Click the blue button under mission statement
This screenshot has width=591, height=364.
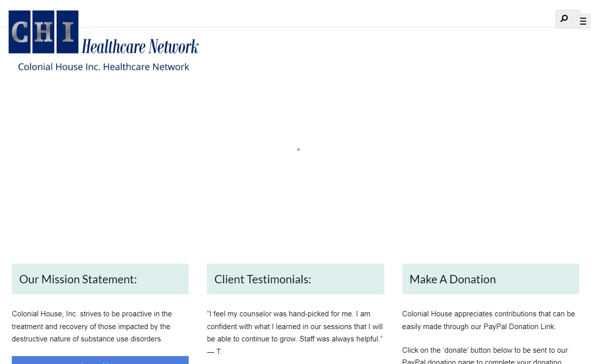click(x=100, y=360)
